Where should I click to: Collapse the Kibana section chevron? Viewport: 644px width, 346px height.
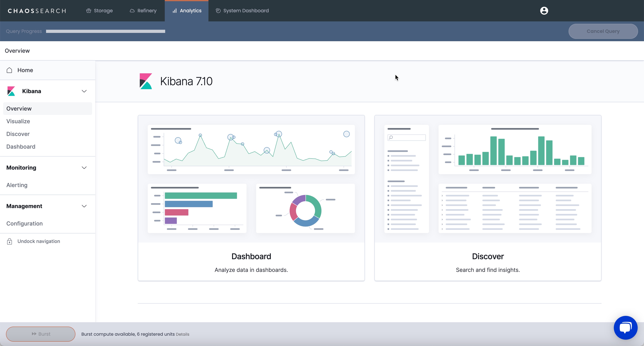(x=84, y=91)
